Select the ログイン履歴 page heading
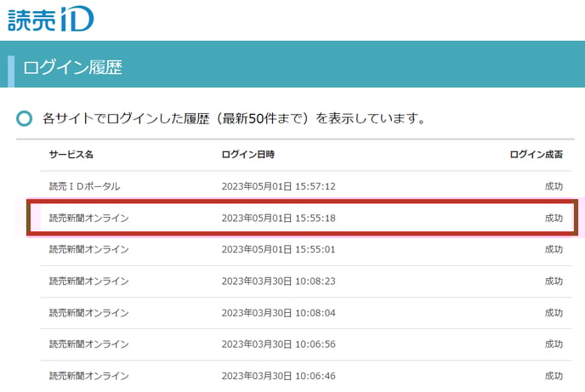 (73, 68)
